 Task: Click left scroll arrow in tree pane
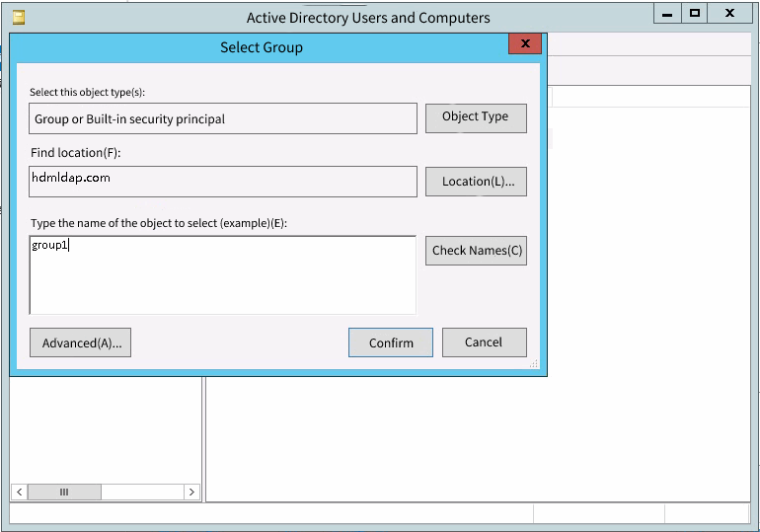(20, 492)
